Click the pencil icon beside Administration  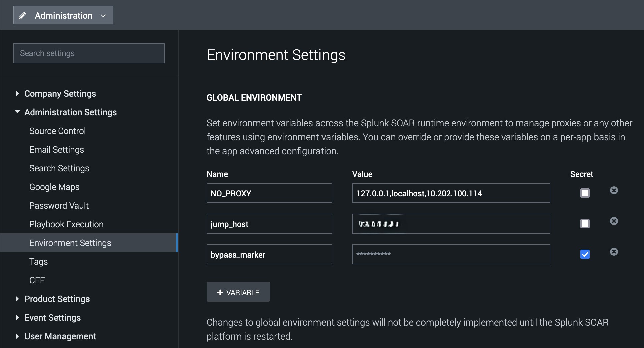pos(22,16)
